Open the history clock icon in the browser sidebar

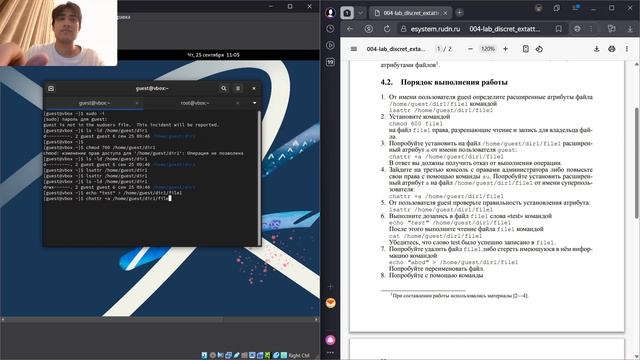tap(331, 29)
